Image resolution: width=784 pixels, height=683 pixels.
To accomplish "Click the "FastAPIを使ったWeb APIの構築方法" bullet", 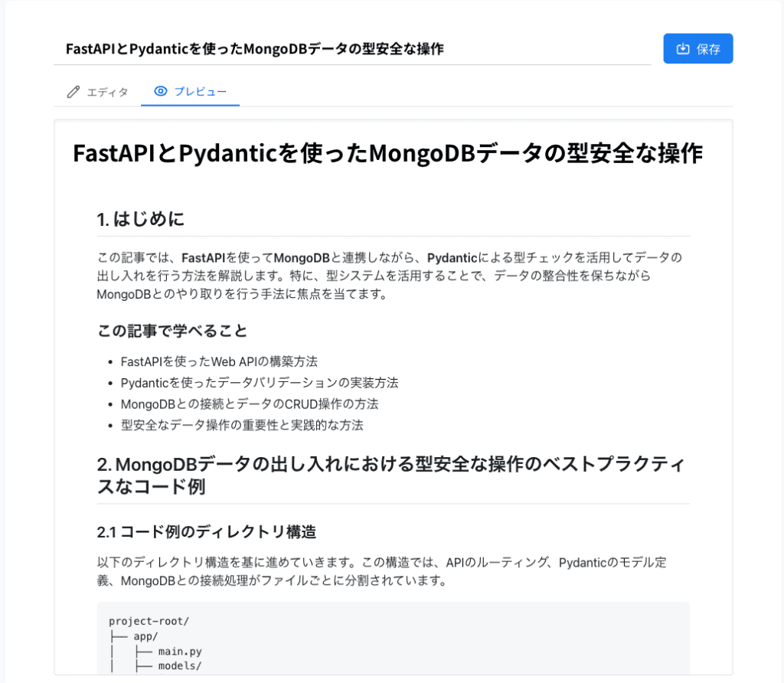I will (x=219, y=361).
